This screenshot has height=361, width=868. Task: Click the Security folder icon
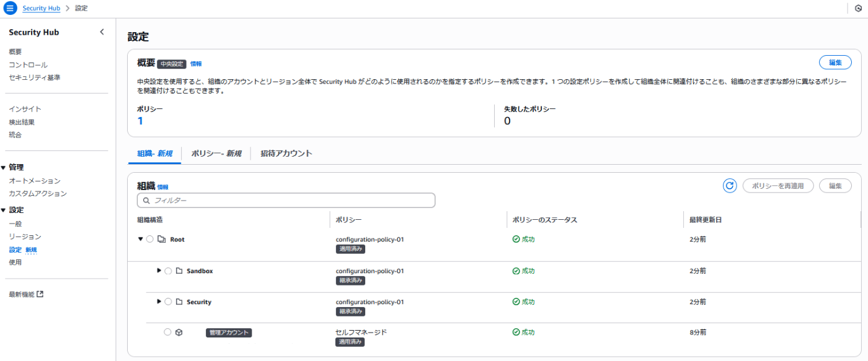pyautogui.click(x=179, y=302)
